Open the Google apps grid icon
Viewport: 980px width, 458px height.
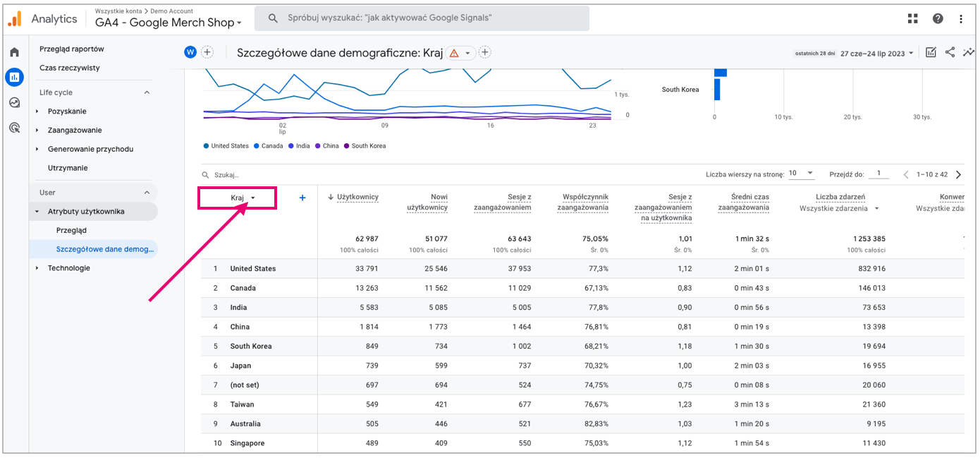[x=913, y=19]
